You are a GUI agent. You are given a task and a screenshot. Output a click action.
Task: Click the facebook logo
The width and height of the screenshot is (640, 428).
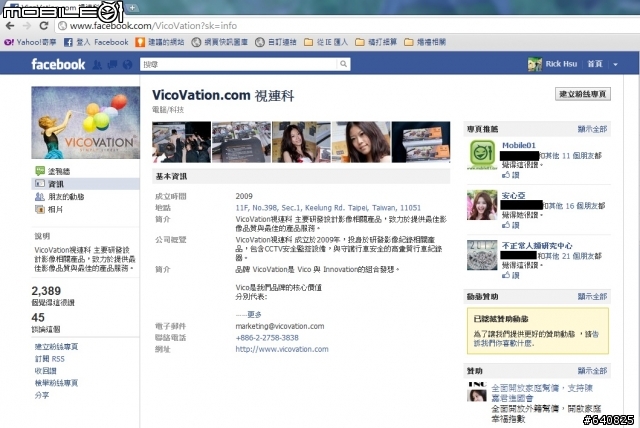[x=58, y=64]
